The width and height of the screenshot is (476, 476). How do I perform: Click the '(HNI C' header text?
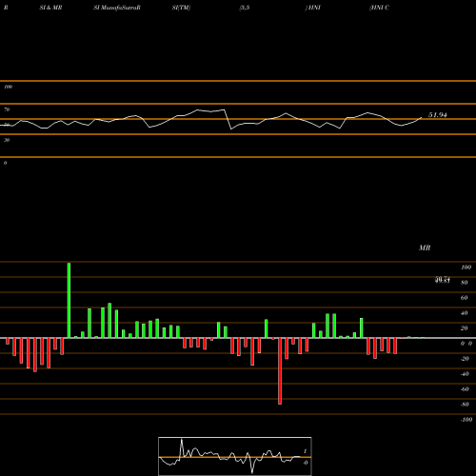[379, 8]
